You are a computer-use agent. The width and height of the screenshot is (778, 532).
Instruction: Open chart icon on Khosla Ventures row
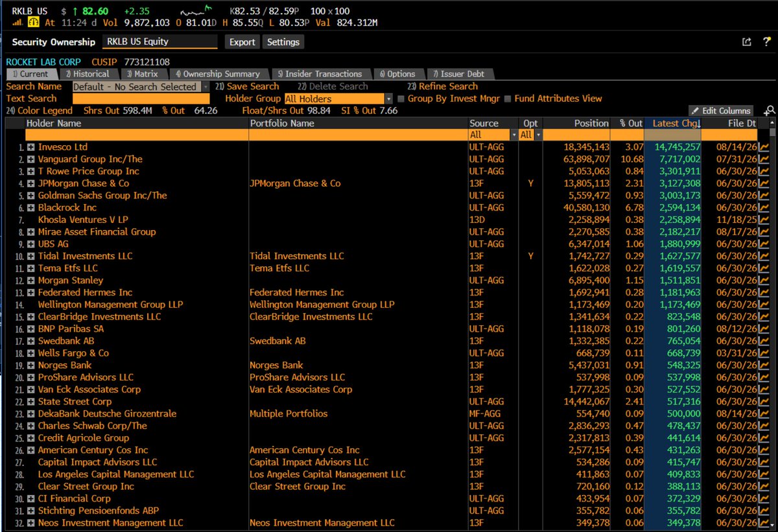point(764,220)
